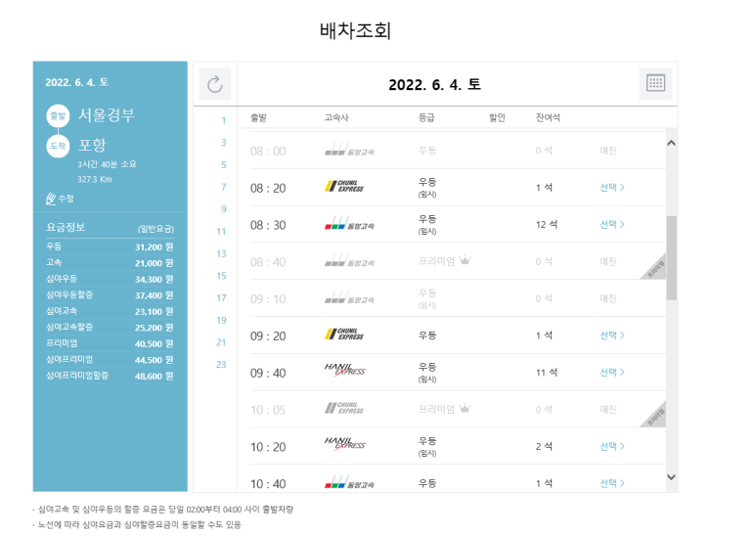Jump to hour 9 in time list
The image size is (756, 536).
223,209
